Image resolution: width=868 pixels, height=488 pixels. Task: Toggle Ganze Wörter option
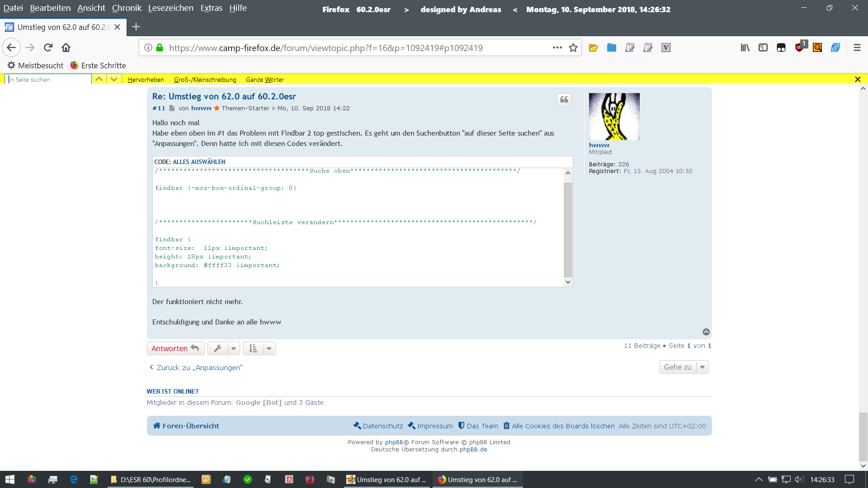[264, 80]
